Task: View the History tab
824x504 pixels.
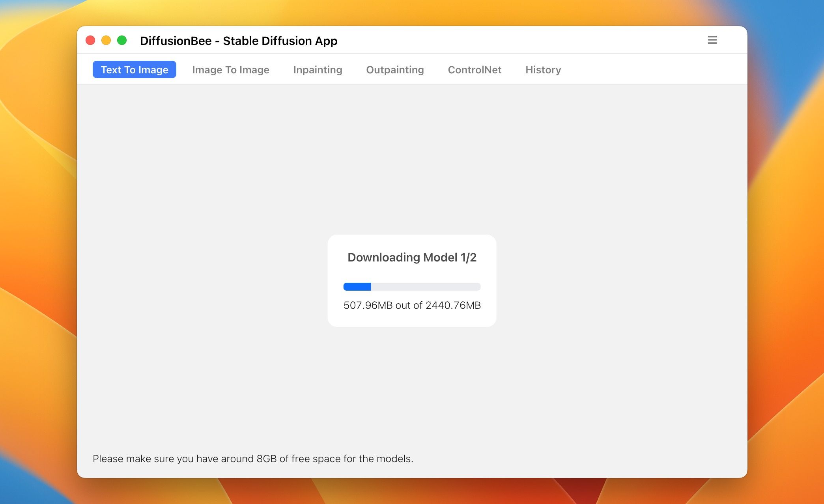Action: coord(543,70)
